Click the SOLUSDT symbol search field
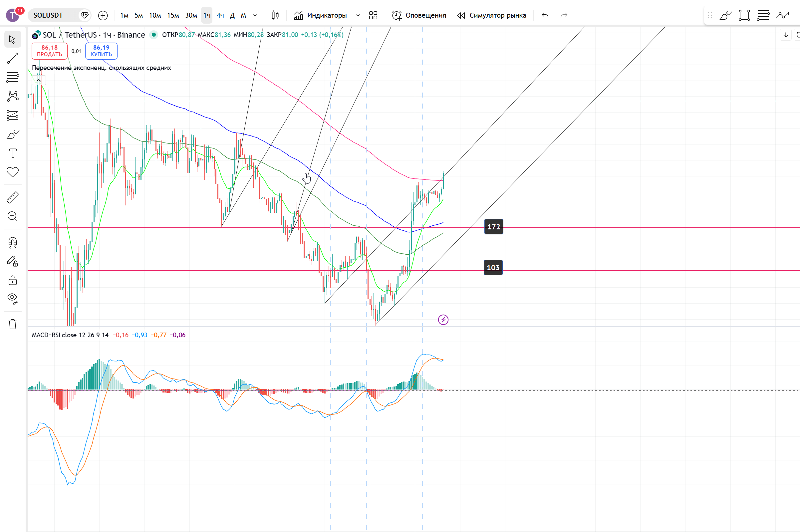800x532 pixels. [49, 15]
